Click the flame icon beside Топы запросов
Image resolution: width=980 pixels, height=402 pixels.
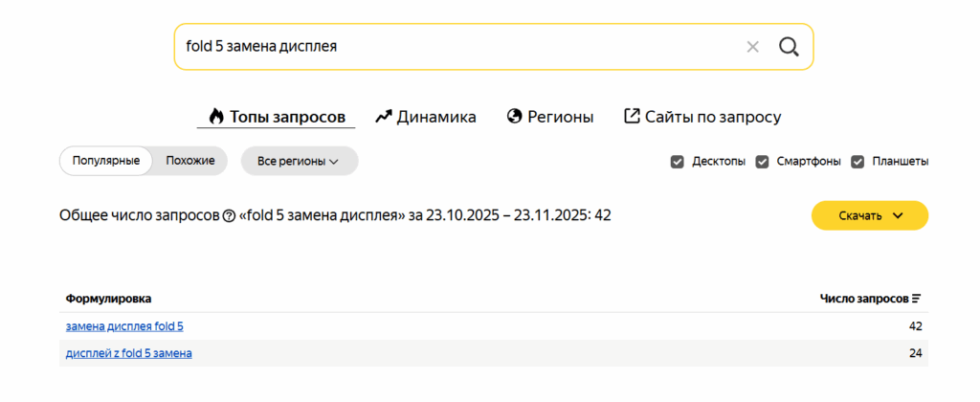(215, 117)
